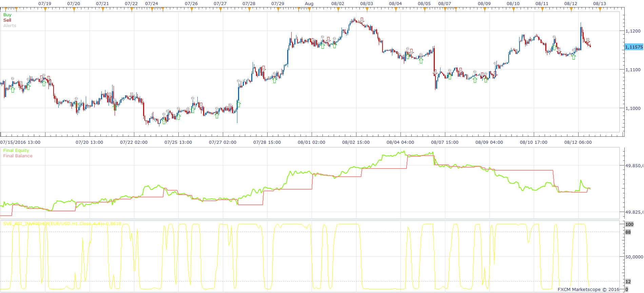
Task: Click the 07/19 date label on top axis
Action: (45, 4)
